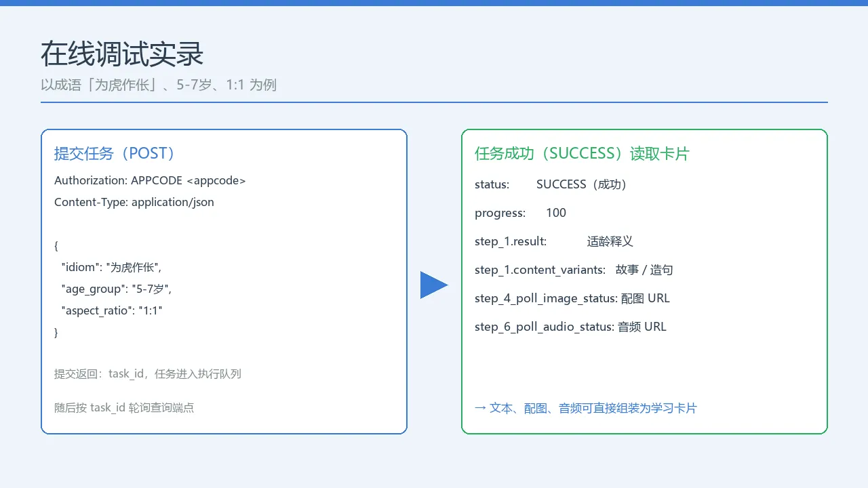Click the note 提交返回：task_id，任务进入执行队列
The image size is (868, 488).
[x=148, y=374]
